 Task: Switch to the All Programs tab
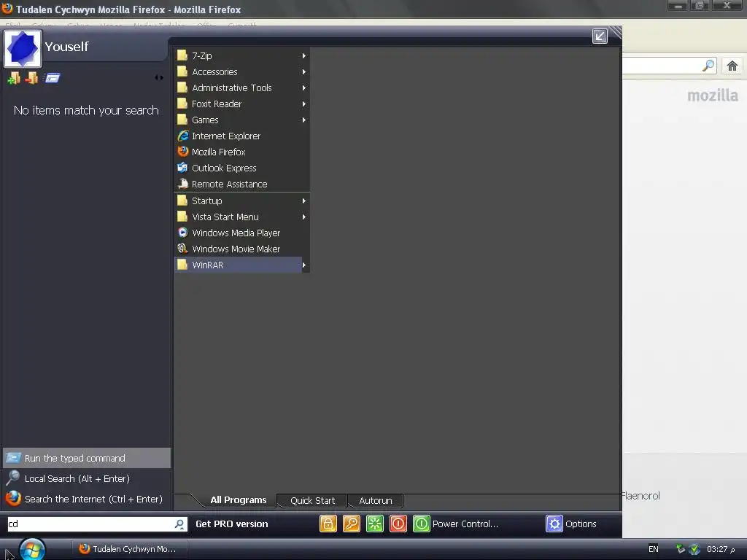[x=239, y=500]
